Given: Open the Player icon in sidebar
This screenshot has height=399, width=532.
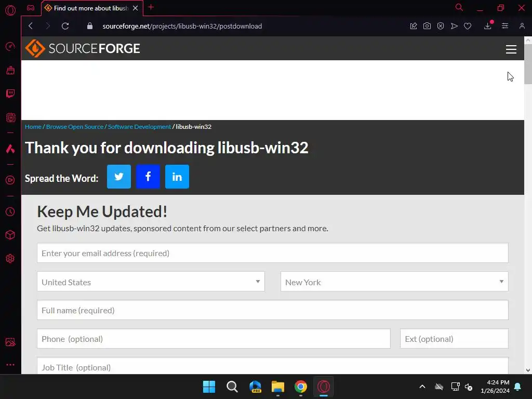Looking at the screenshot, I should point(10,180).
